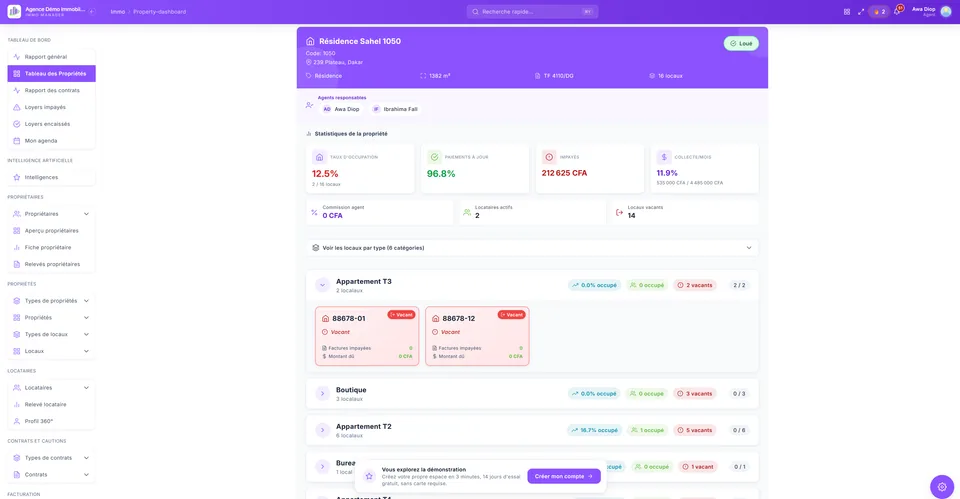Click the Paiements à jour check icon
Viewport: 960px width, 499px height.
(x=434, y=157)
